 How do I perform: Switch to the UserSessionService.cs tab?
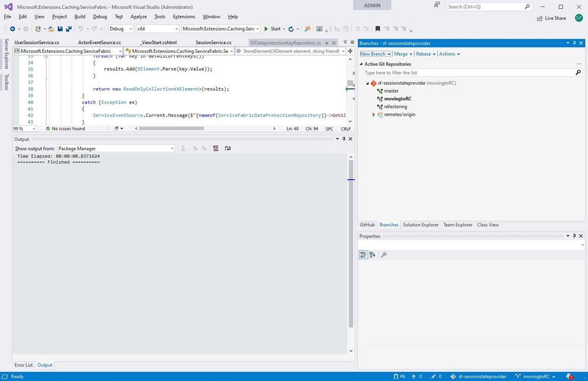click(36, 43)
